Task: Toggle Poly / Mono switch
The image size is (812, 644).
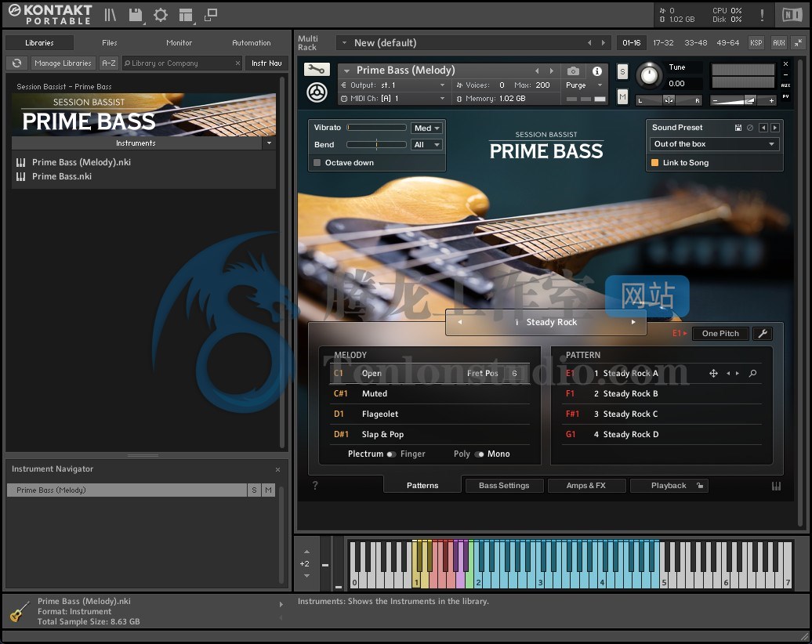Action: [479, 454]
